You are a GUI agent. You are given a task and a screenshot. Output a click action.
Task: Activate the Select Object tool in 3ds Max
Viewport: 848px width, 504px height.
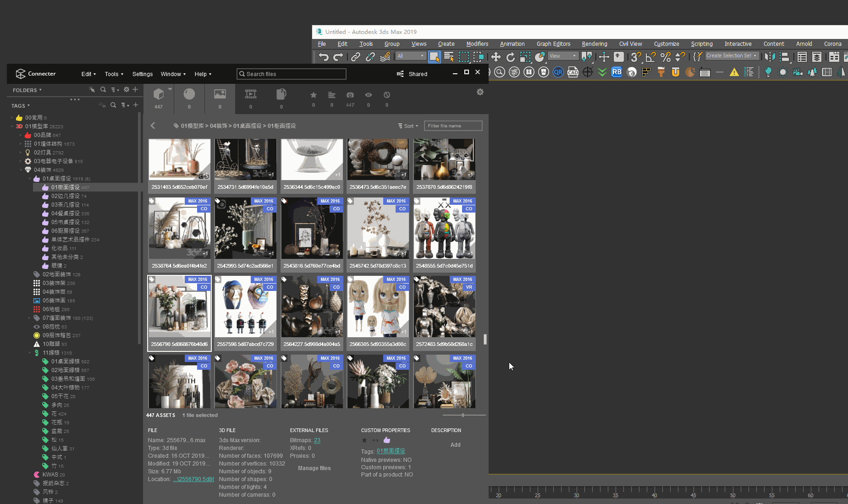click(x=434, y=57)
